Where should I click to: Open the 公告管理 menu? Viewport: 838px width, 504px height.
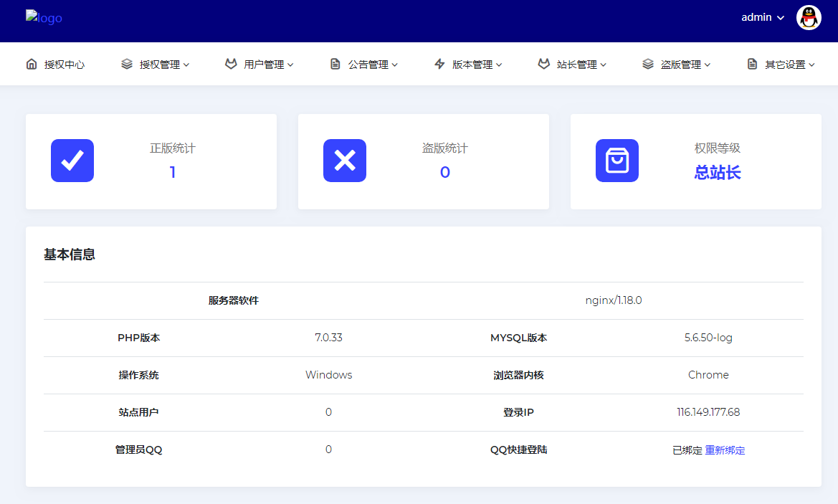click(368, 65)
